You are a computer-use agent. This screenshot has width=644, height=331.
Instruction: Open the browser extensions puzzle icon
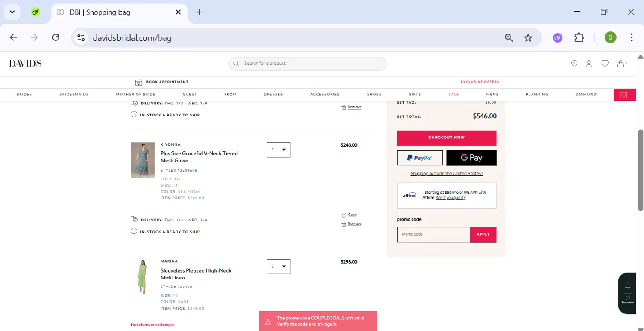[x=579, y=38]
